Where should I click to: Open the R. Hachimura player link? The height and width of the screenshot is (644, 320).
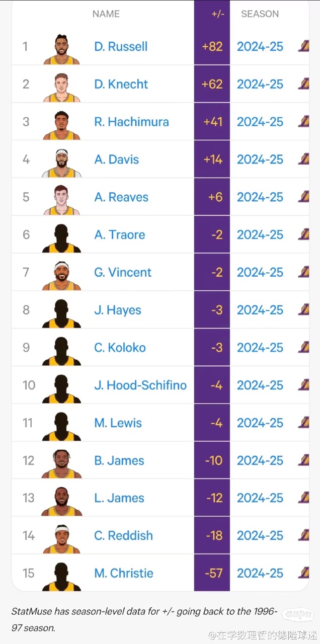click(x=131, y=122)
